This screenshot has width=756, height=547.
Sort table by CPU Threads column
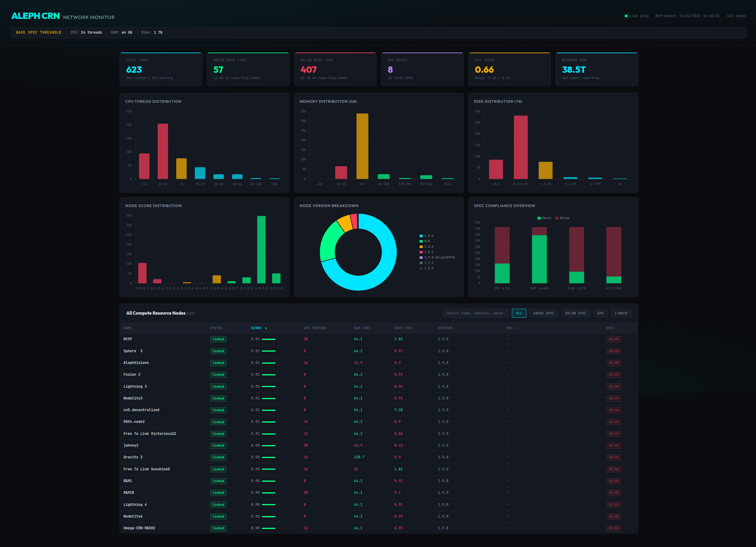pos(315,328)
